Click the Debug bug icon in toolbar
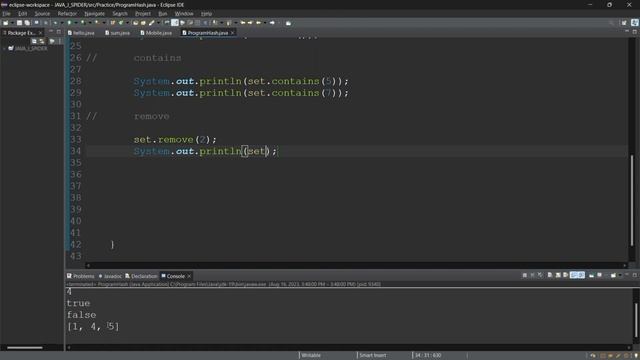The width and height of the screenshot is (640, 360). 55,23
